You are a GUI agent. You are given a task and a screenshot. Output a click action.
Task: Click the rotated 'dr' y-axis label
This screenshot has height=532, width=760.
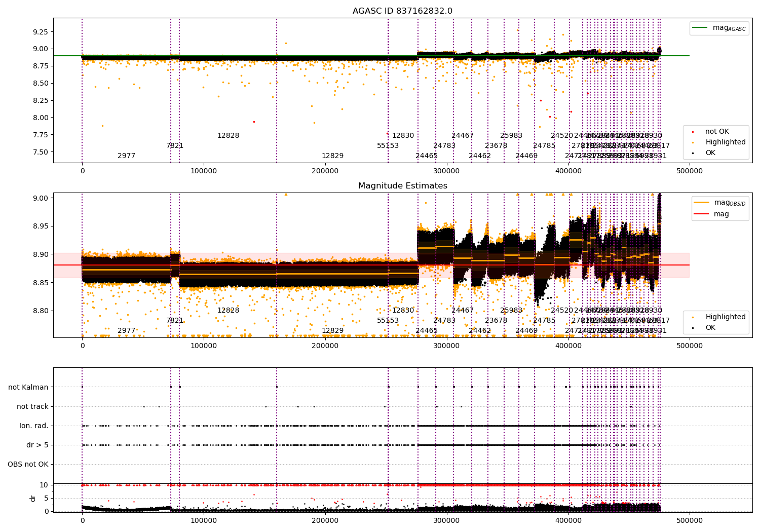[33, 498]
